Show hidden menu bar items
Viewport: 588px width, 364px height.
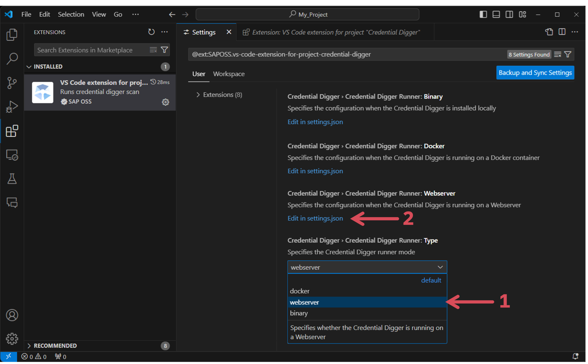[x=136, y=14]
